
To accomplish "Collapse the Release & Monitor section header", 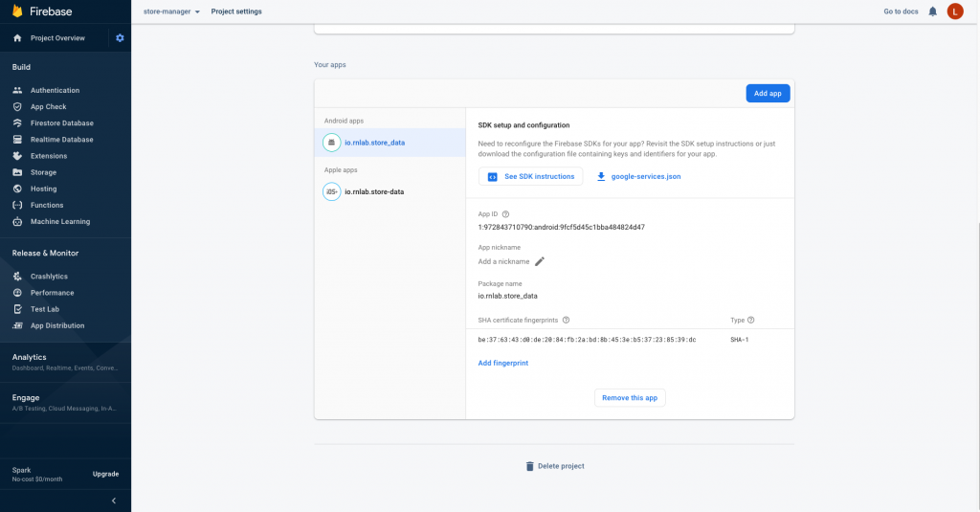I will pyautogui.click(x=45, y=254).
